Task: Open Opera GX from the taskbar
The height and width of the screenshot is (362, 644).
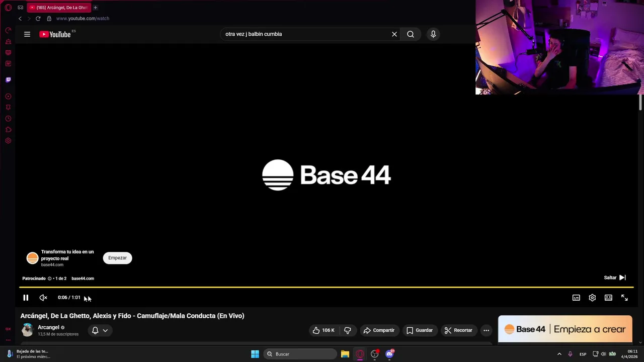Action: 360,354
